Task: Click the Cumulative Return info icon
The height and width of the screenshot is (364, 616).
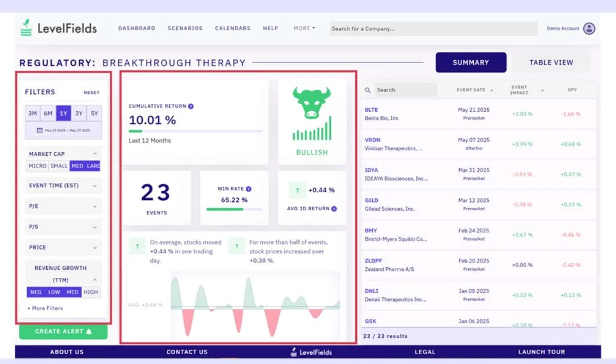Action: [x=191, y=107]
